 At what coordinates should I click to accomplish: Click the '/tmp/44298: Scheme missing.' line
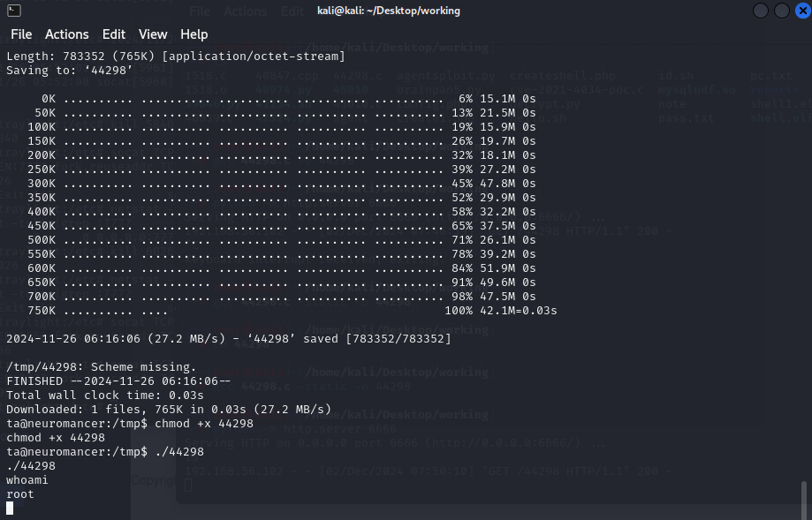click(x=102, y=367)
